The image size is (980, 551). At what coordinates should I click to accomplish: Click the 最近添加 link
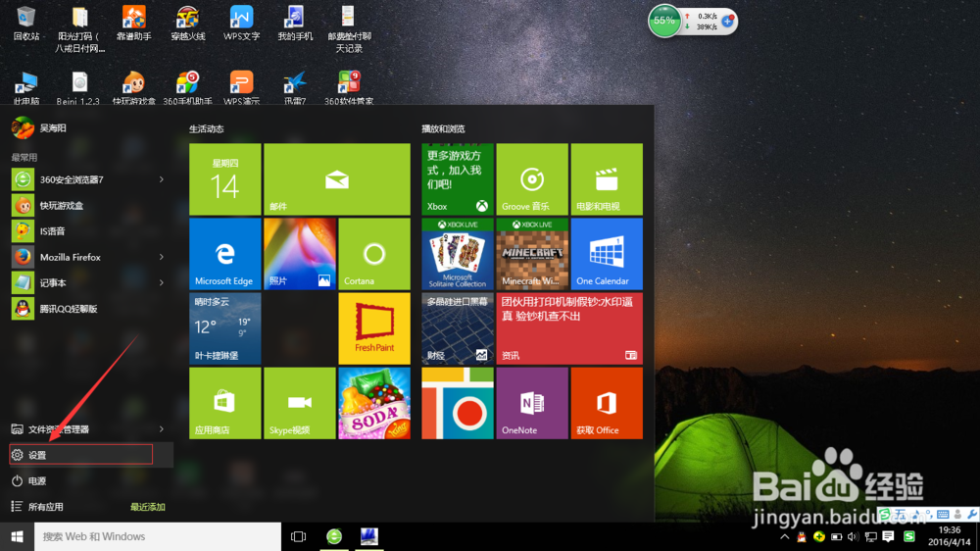pyautogui.click(x=148, y=507)
